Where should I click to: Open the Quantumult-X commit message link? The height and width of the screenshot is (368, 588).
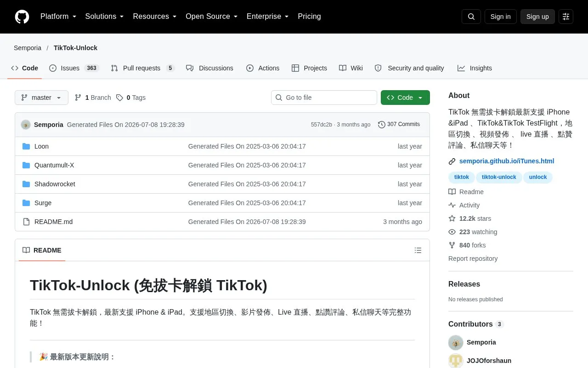(247, 165)
